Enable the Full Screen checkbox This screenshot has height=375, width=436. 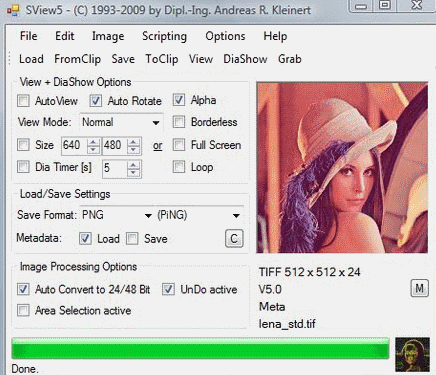(179, 145)
